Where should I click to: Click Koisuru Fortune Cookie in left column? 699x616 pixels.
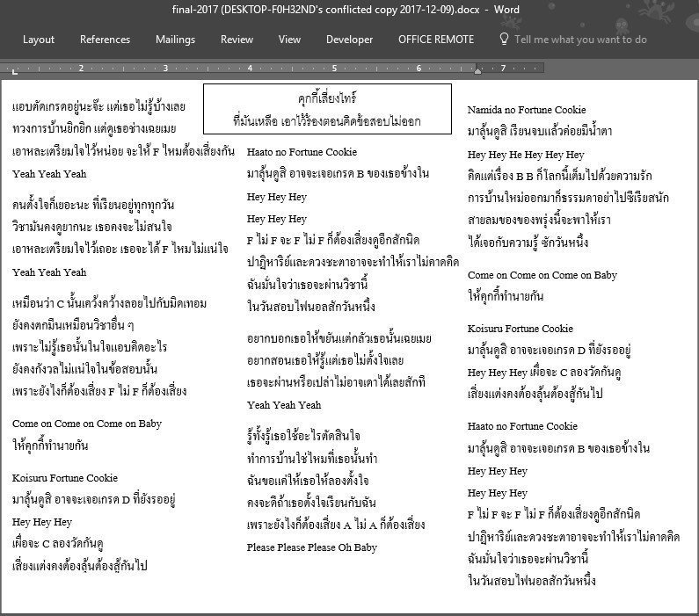(x=65, y=477)
